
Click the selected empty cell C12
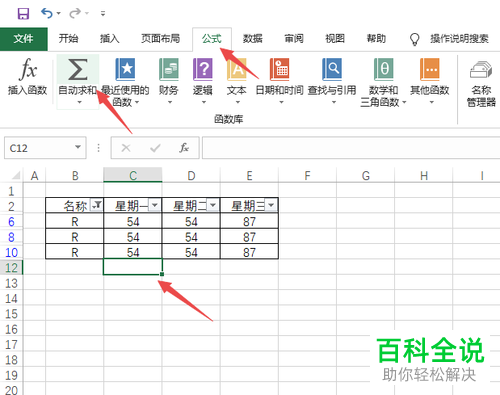point(133,266)
